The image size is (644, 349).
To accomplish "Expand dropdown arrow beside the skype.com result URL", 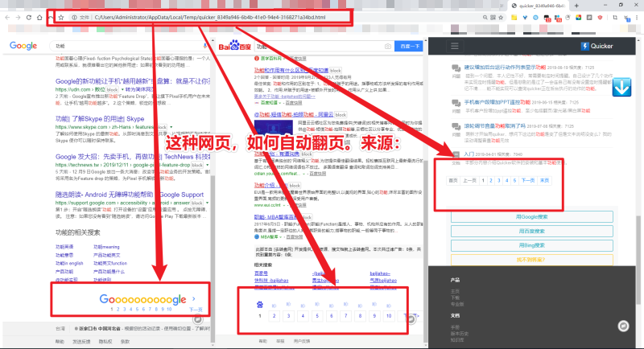I will [x=171, y=127].
